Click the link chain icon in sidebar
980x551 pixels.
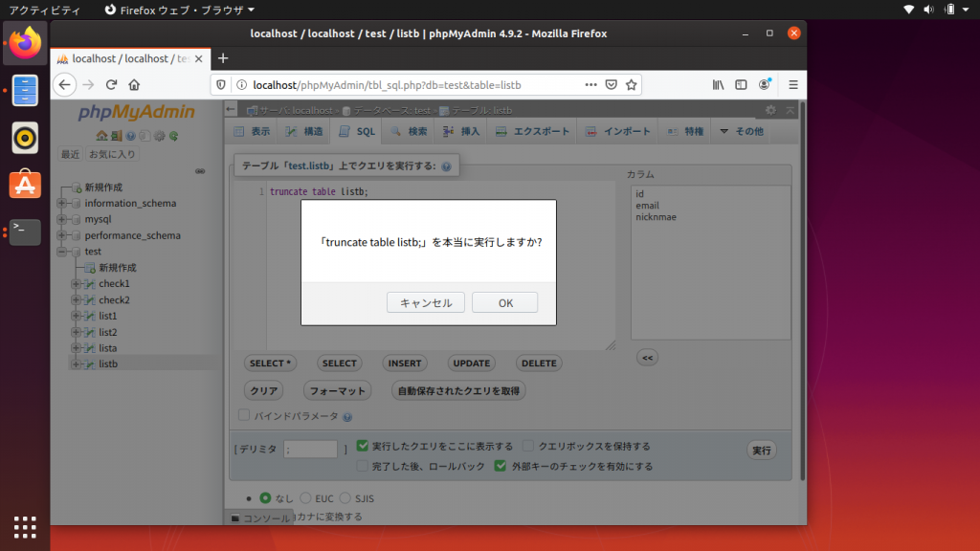click(200, 171)
